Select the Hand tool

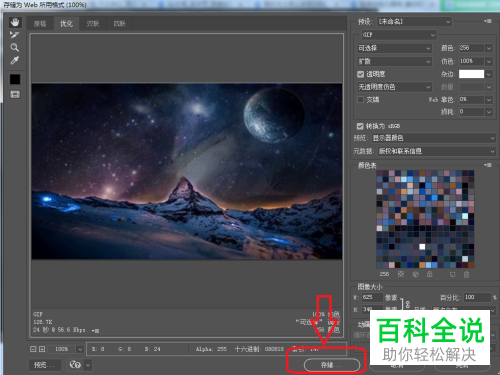pyautogui.click(x=15, y=23)
